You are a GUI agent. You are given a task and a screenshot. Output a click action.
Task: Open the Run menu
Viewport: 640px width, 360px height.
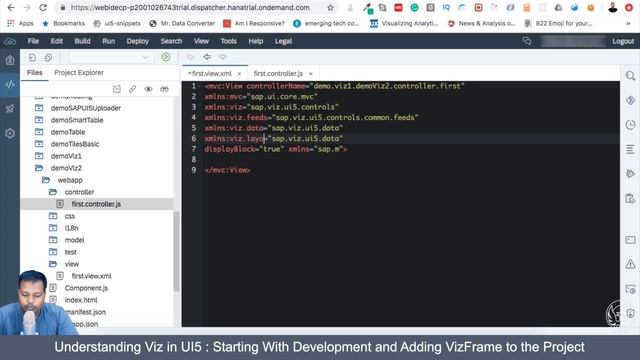[109, 41]
